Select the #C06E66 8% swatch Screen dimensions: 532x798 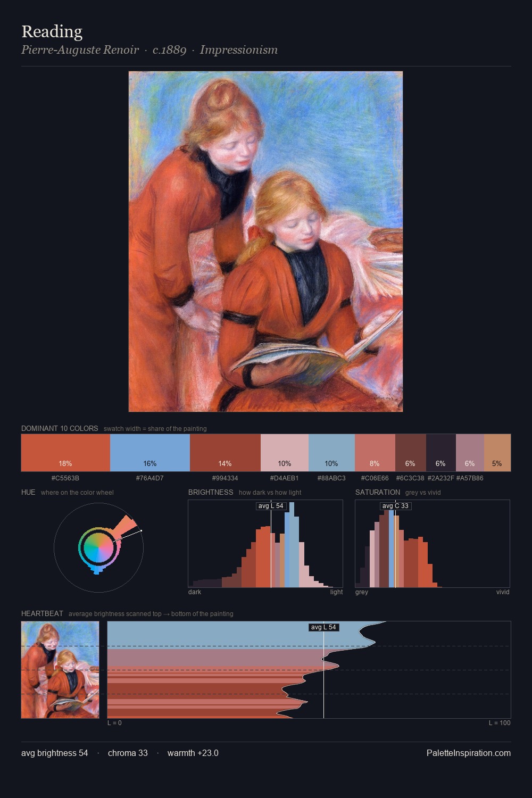(375, 453)
